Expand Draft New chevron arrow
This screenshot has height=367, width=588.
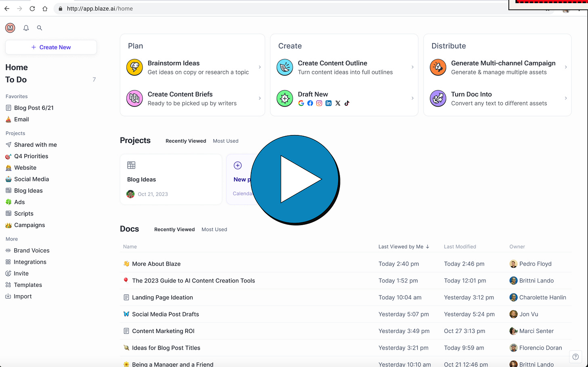pos(412,98)
